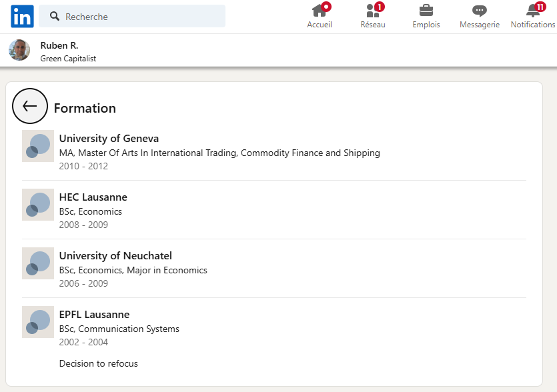This screenshot has width=557, height=392.
Task: Click the Formation page heading
Action: coord(85,108)
